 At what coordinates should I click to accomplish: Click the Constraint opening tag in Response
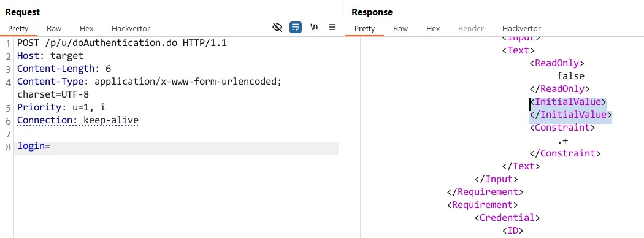562,128
